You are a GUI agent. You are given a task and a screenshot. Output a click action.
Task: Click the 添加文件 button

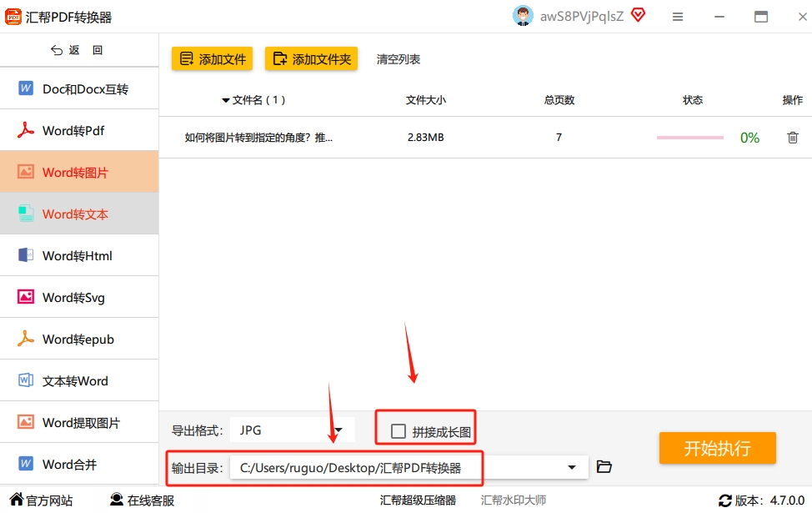pos(213,58)
